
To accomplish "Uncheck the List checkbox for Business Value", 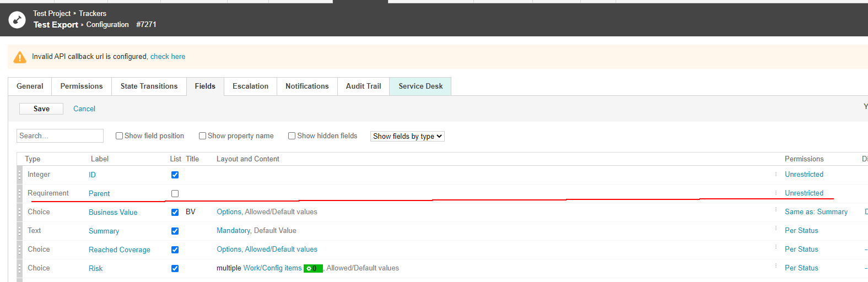I will coord(175,213).
